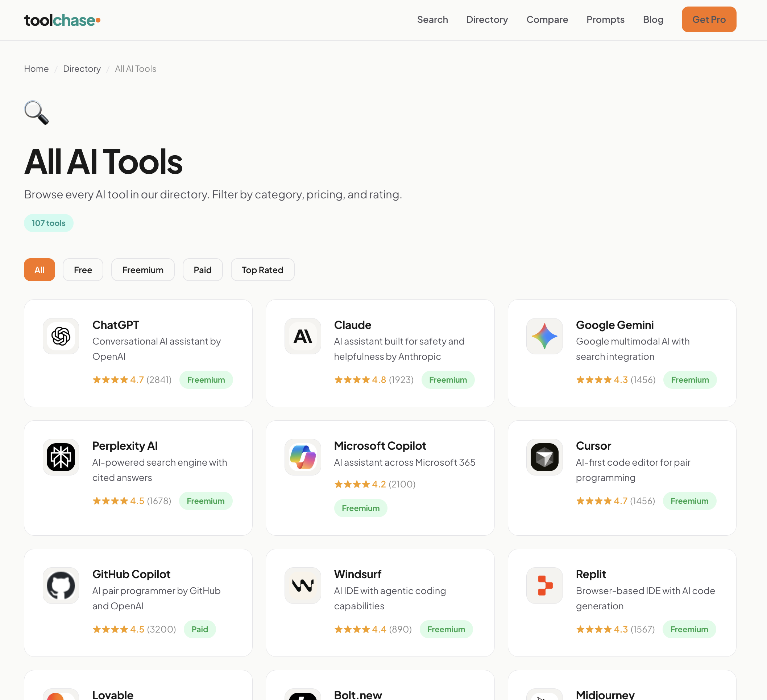Click the Cursor editor icon
The image size is (767, 700).
544,457
